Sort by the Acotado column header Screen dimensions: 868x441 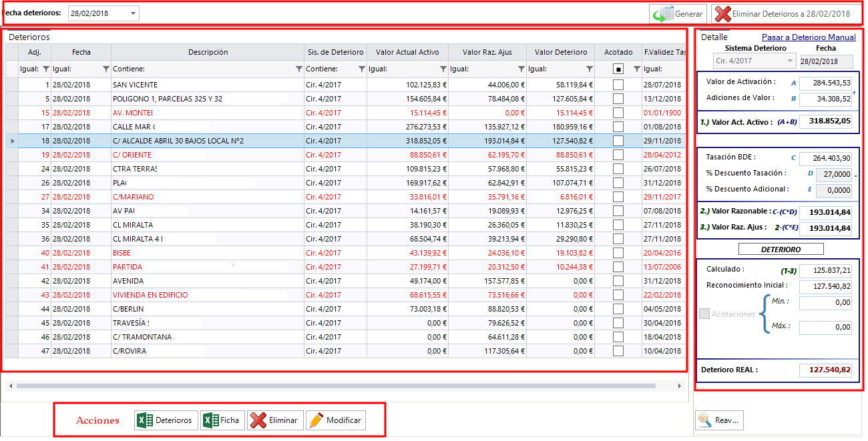click(x=618, y=52)
